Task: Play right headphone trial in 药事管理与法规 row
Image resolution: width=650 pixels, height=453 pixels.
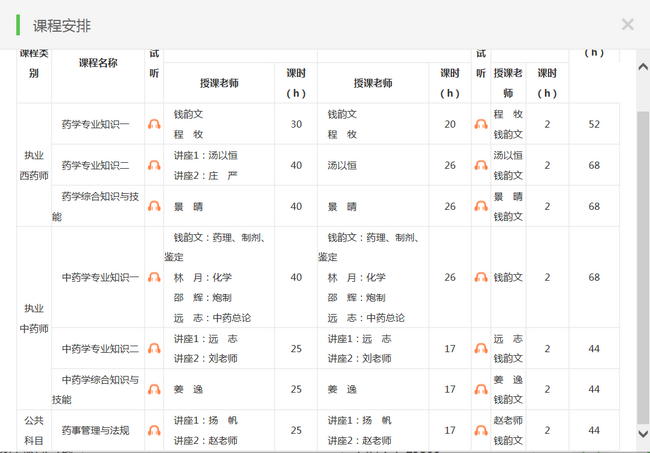Action: 481,430
